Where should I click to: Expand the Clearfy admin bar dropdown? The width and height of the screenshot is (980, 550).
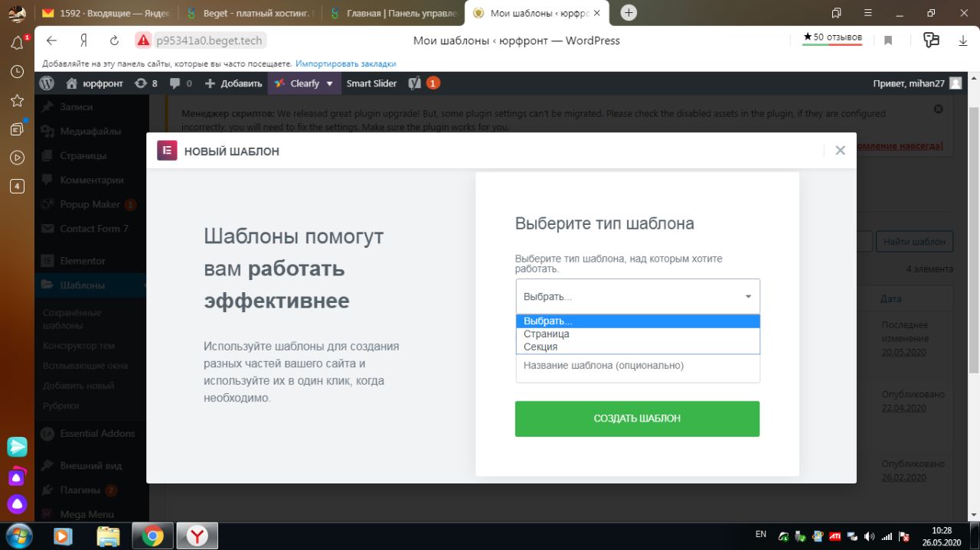(304, 83)
